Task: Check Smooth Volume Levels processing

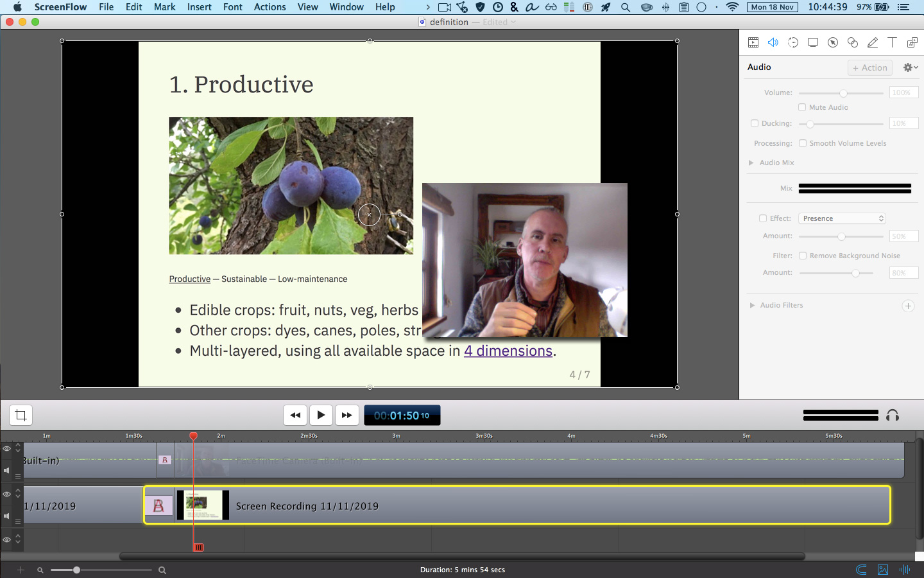Action: pyautogui.click(x=803, y=143)
